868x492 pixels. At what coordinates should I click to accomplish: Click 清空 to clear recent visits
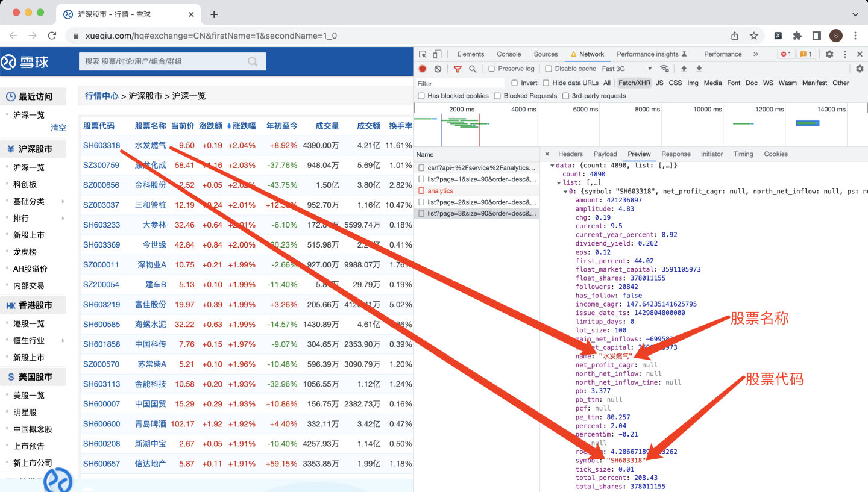[x=58, y=128]
